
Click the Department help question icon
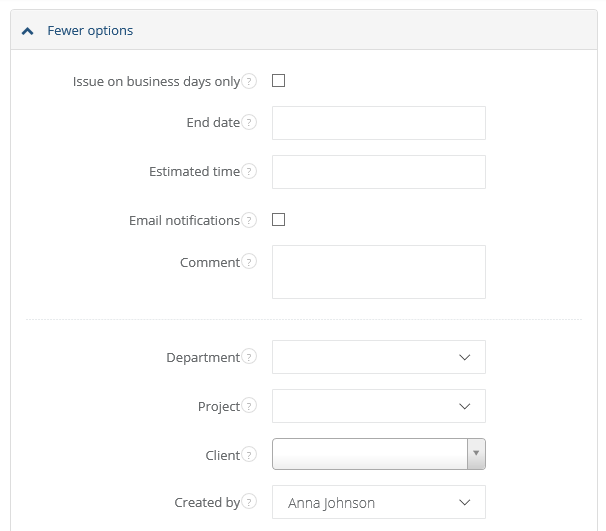click(x=250, y=357)
